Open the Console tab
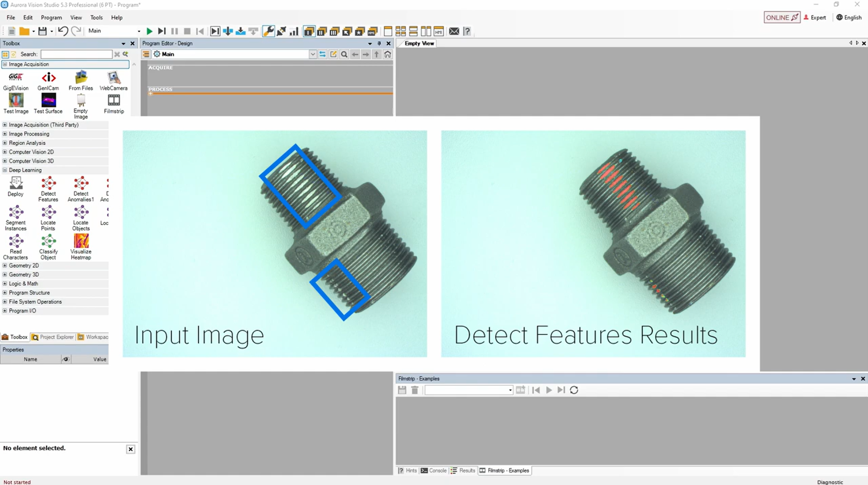Viewport: 868px width, 485px height. 433,471
